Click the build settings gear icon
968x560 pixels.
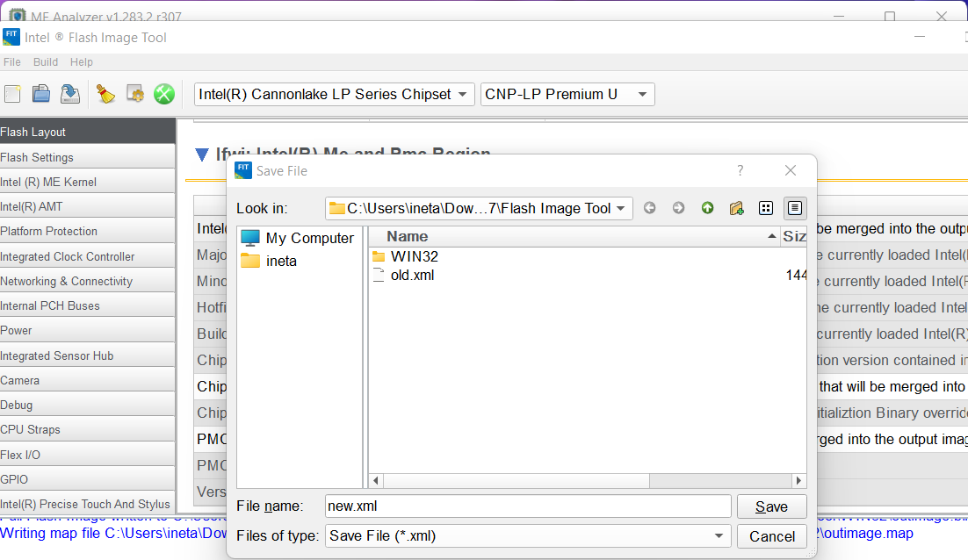click(135, 94)
